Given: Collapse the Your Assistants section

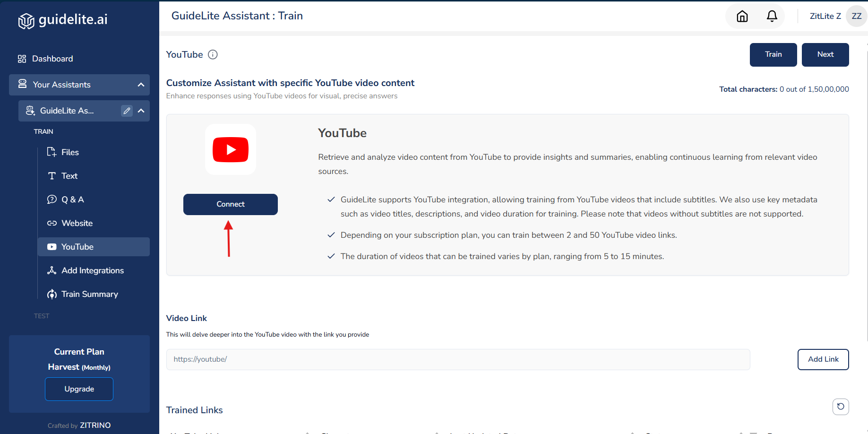Looking at the screenshot, I should 141,85.
